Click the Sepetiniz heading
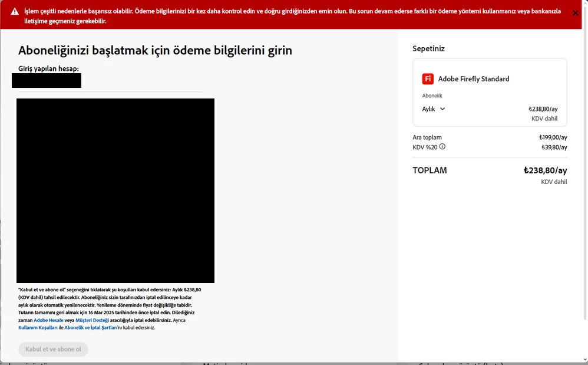This screenshot has height=365, width=588. 428,48
